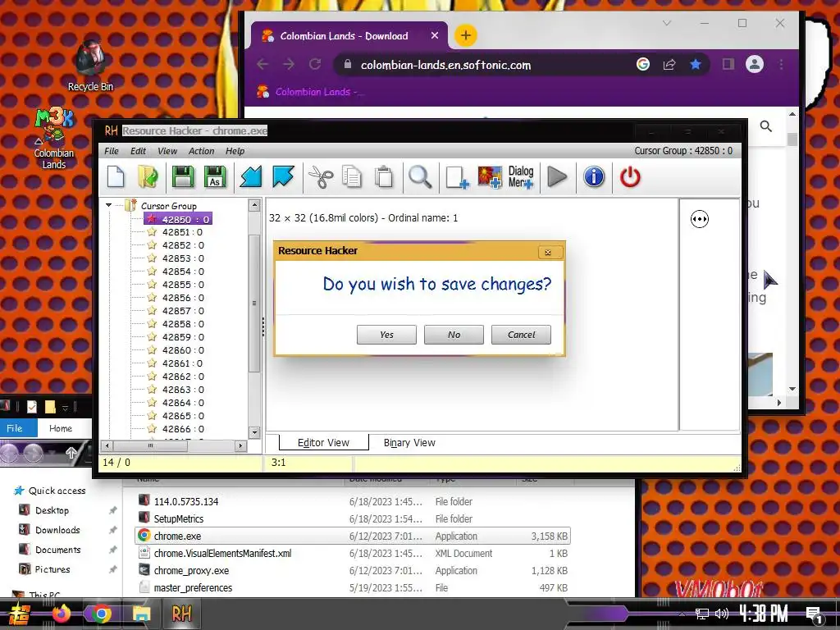Select the Colombian Lands - Download tab
The width and height of the screenshot is (840, 630).
[349, 36]
